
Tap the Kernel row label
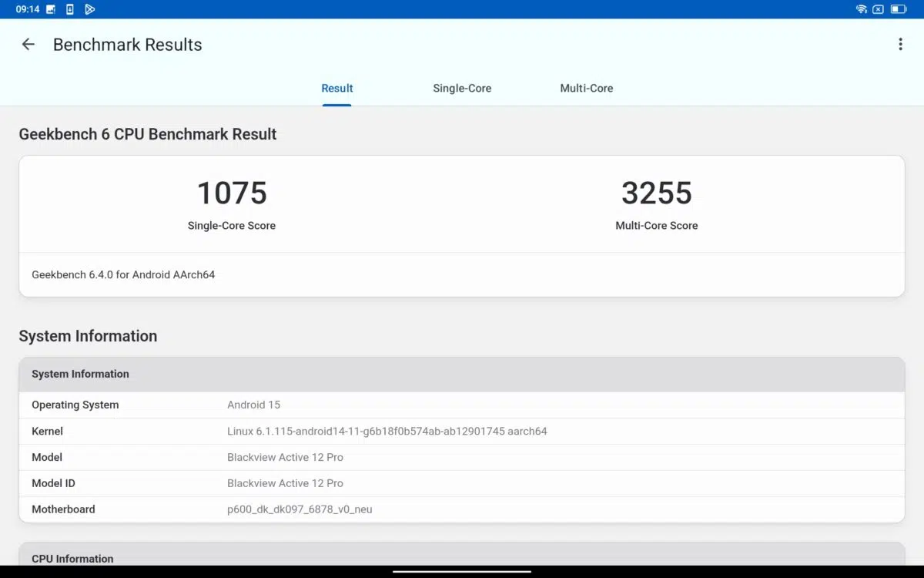48,431
